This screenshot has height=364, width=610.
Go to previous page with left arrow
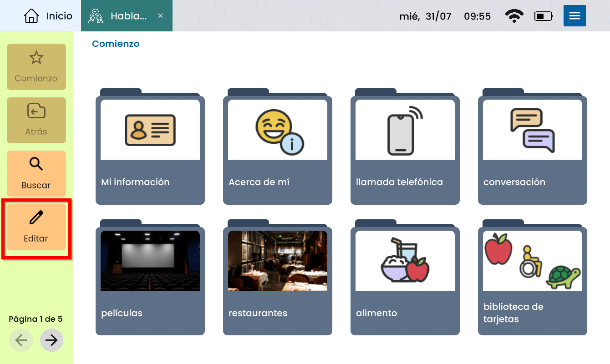click(21, 340)
